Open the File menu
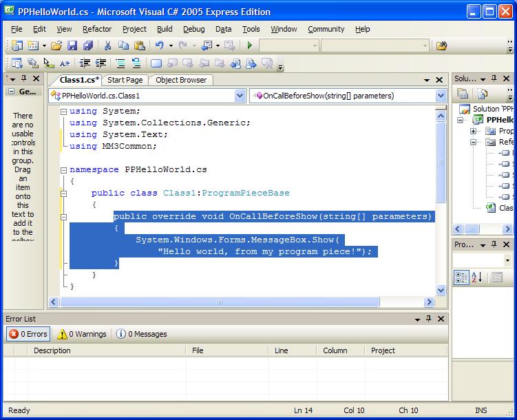517x420 pixels. click(17, 29)
